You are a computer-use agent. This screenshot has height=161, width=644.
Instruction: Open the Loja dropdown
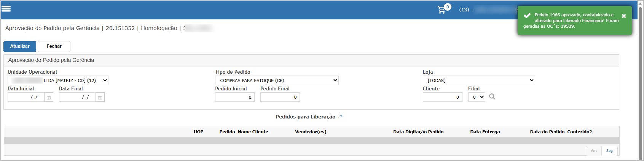[x=479, y=80]
